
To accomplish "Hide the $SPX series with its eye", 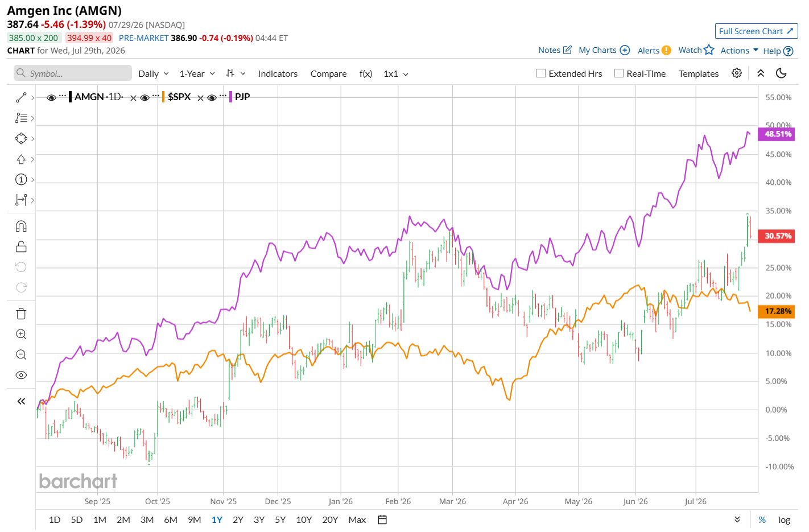I will pos(145,98).
